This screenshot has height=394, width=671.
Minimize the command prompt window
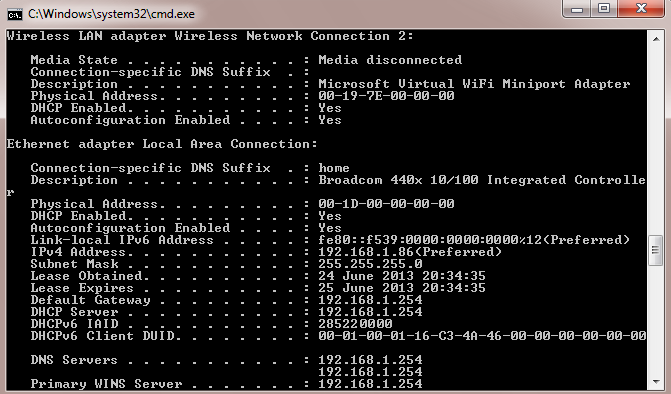[x=577, y=8]
